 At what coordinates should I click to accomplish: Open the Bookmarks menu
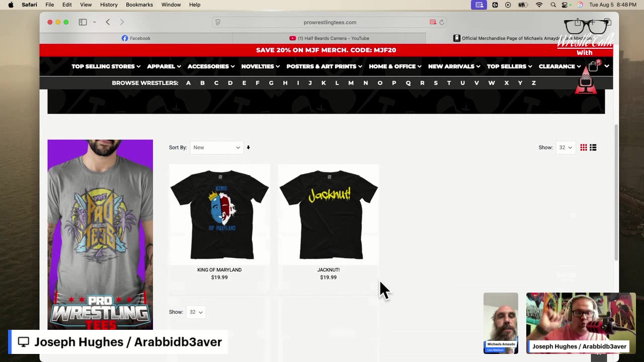(x=139, y=5)
